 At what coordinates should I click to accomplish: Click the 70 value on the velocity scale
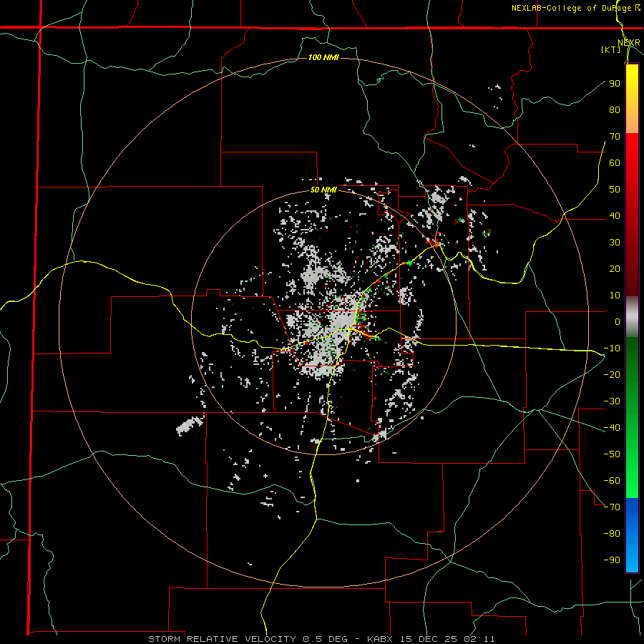click(615, 137)
